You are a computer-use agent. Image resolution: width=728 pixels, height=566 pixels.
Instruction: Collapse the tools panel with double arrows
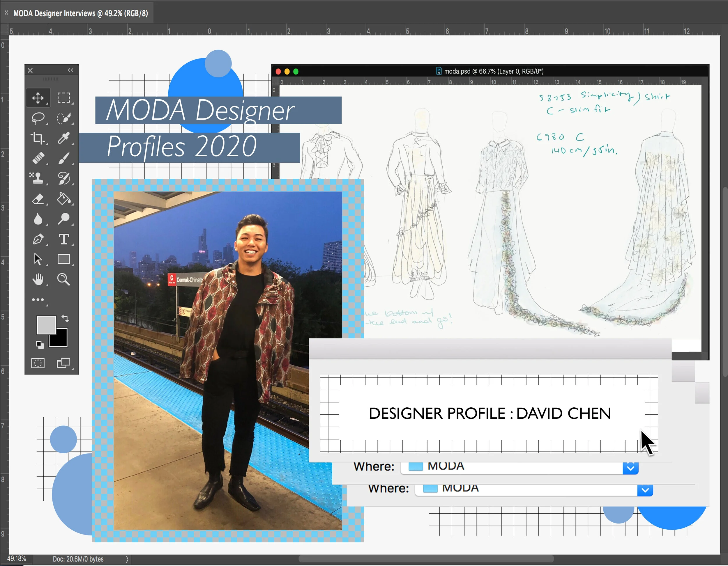pos(70,70)
